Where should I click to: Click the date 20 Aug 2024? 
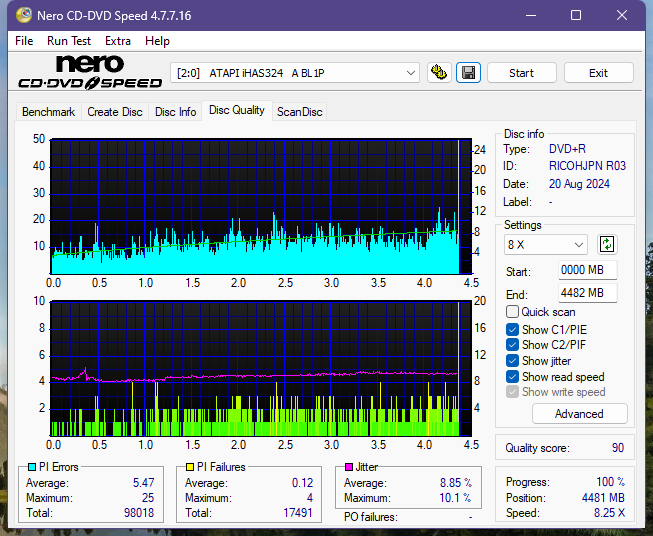(579, 184)
